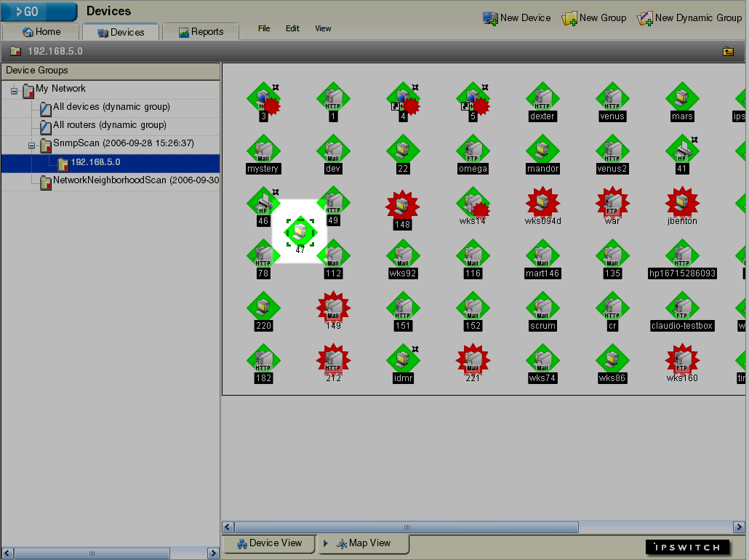Click the device map horizontal scrollbar thumb

(406, 527)
